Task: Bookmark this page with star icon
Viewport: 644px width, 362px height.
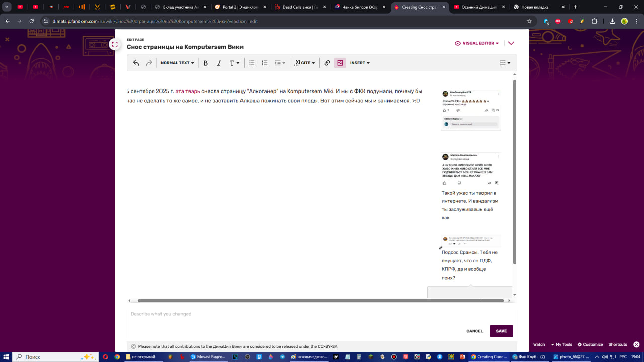Action: [529, 21]
